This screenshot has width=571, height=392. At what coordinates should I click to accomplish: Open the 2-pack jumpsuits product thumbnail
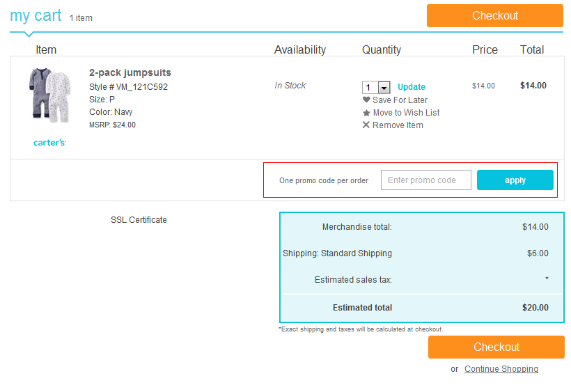[x=49, y=95]
